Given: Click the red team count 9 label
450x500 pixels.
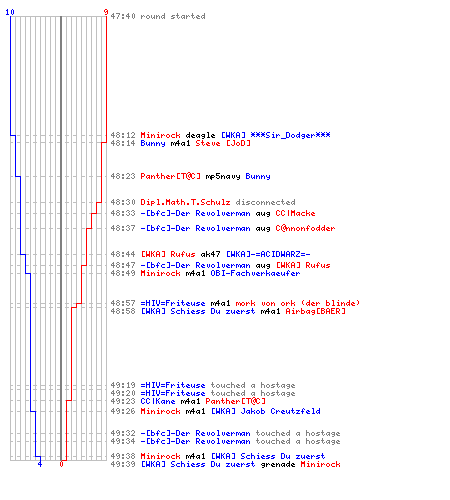Looking at the screenshot, I should pyautogui.click(x=106, y=12).
